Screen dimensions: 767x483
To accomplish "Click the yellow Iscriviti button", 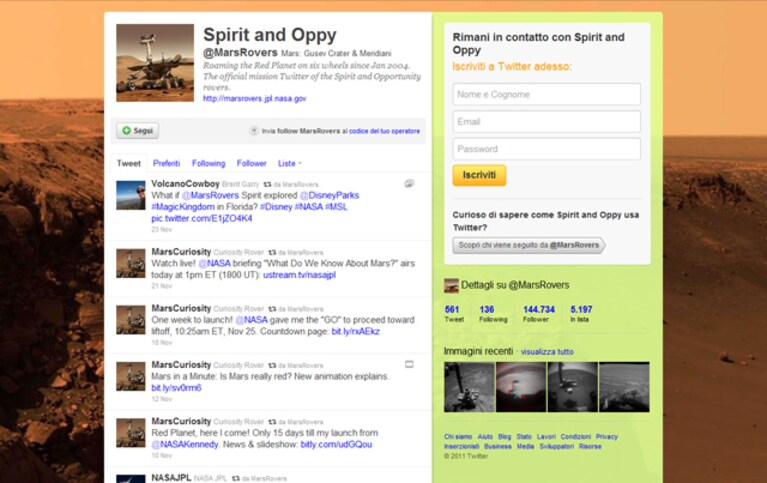I will 479,175.
